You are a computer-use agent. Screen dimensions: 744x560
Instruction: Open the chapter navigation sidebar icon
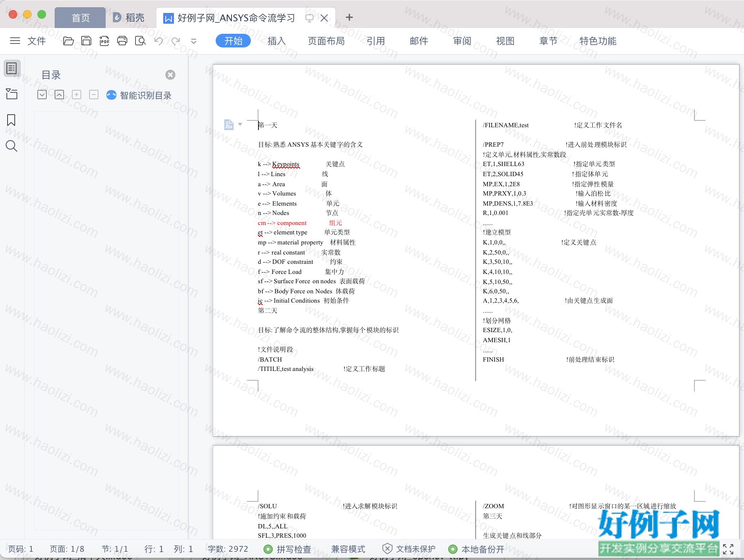tap(12, 94)
